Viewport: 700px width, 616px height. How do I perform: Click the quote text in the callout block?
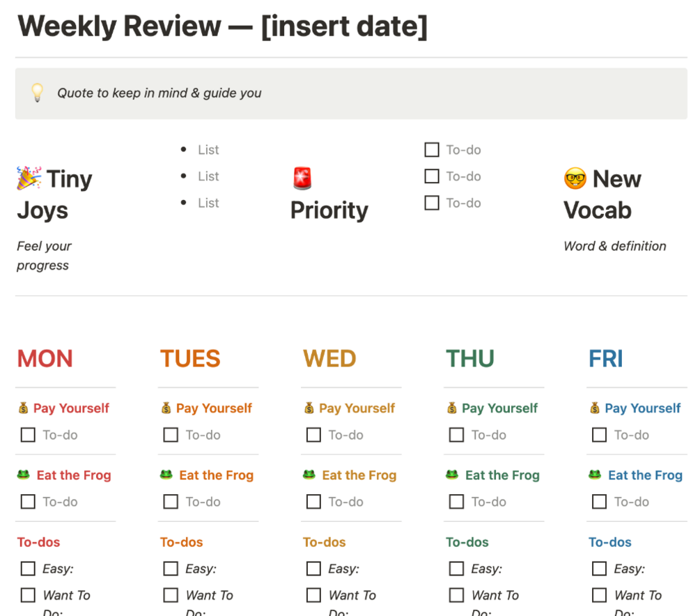160,93
